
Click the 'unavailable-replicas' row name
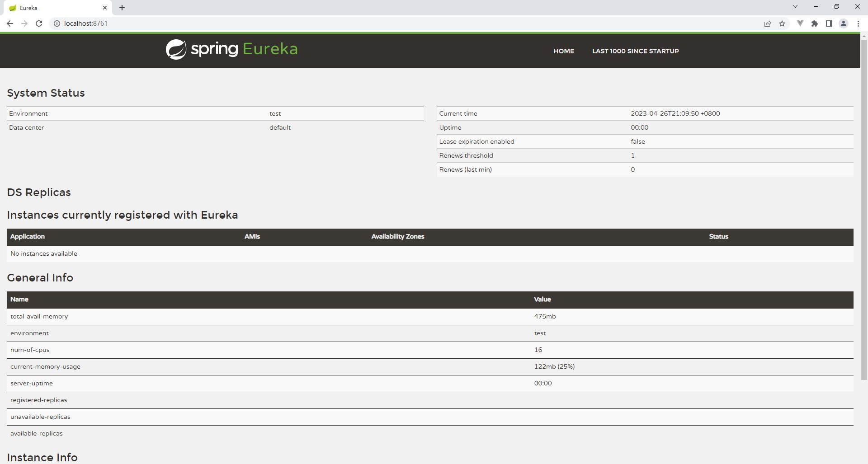[x=40, y=417]
